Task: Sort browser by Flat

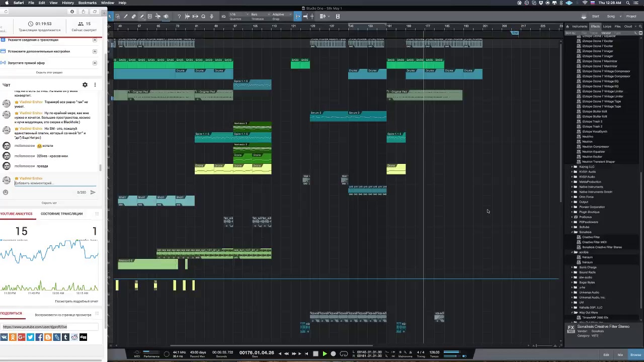Action: tap(584, 33)
